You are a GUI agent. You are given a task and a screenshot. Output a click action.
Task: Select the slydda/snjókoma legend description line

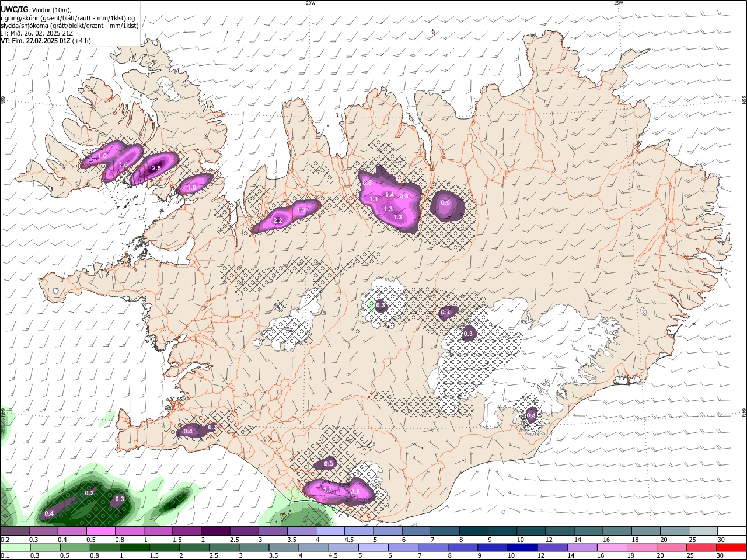pos(69,26)
